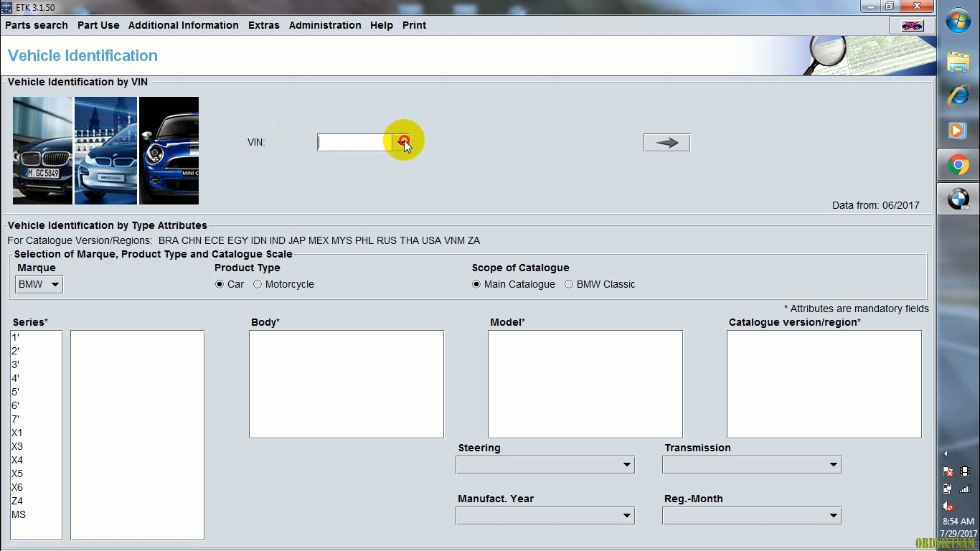Click the blue MINI thumbnail image
The height and width of the screenshot is (551, 980).
click(169, 151)
